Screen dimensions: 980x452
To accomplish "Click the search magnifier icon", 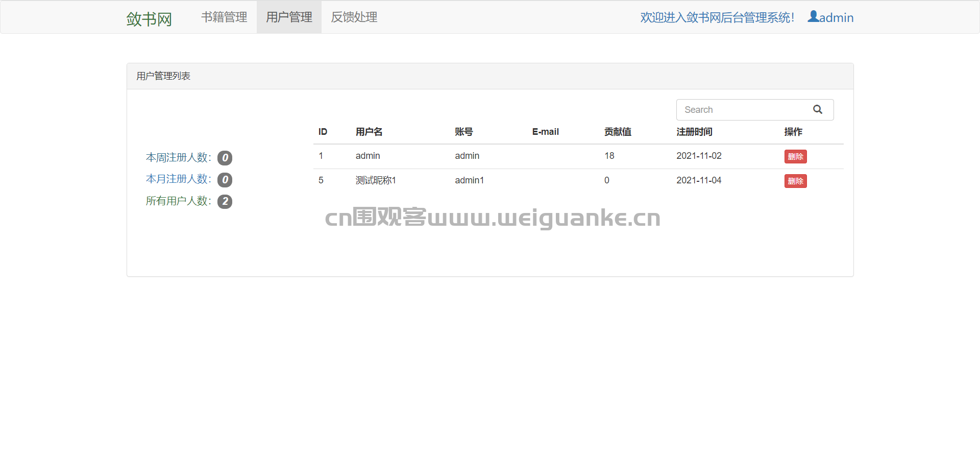I will pyautogui.click(x=817, y=109).
